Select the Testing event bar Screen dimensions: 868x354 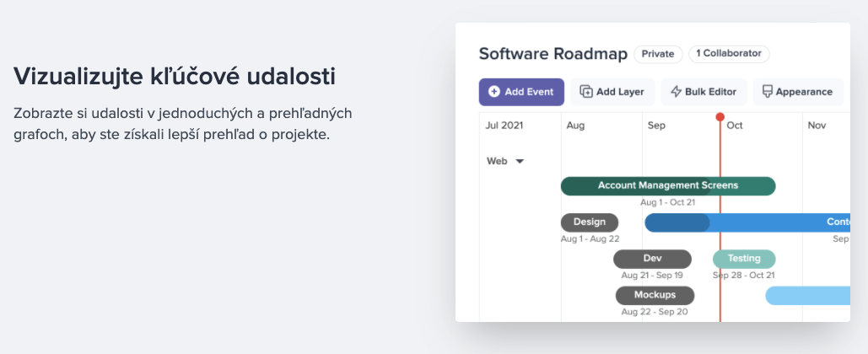744,259
